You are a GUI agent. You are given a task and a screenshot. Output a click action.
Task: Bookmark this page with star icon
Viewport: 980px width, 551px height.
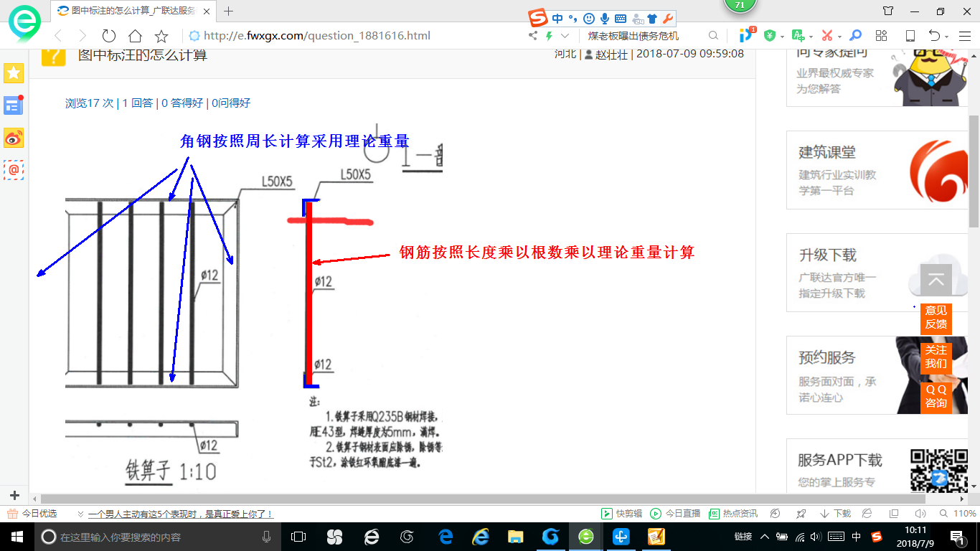coord(161,36)
